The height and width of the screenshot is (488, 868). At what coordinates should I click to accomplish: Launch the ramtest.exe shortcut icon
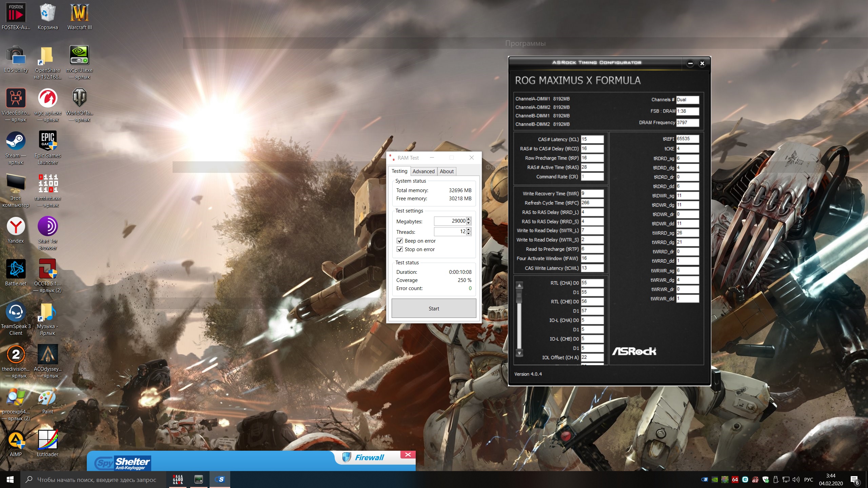click(x=47, y=184)
